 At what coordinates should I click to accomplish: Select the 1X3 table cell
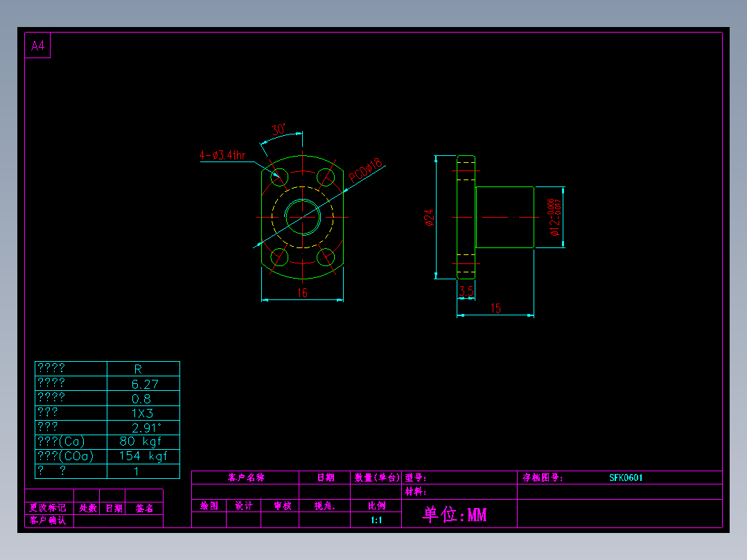pyautogui.click(x=143, y=413)
